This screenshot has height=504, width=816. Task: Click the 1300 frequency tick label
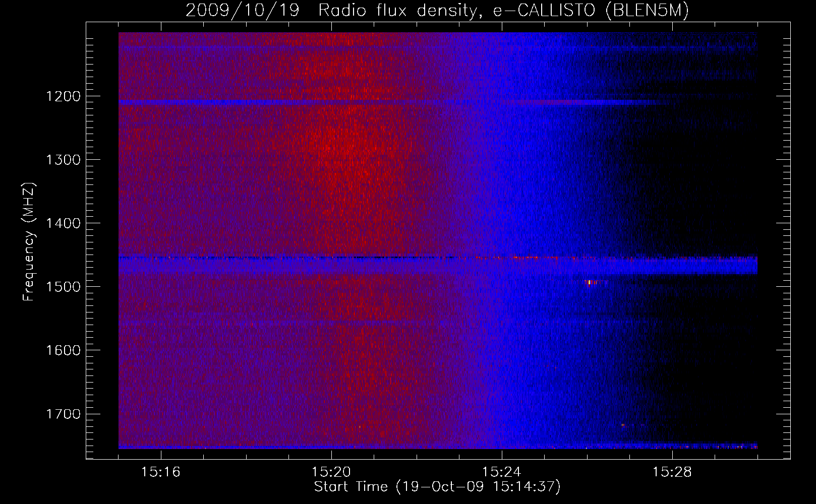pos(63,160)
